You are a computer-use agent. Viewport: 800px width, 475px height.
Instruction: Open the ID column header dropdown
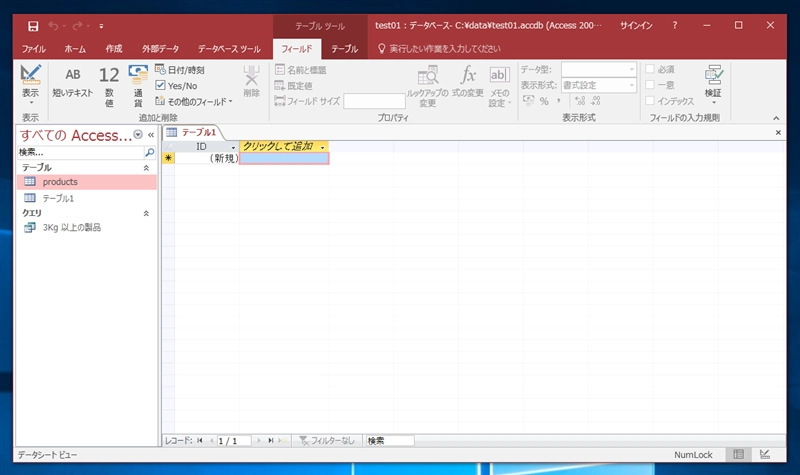point(233,147)
